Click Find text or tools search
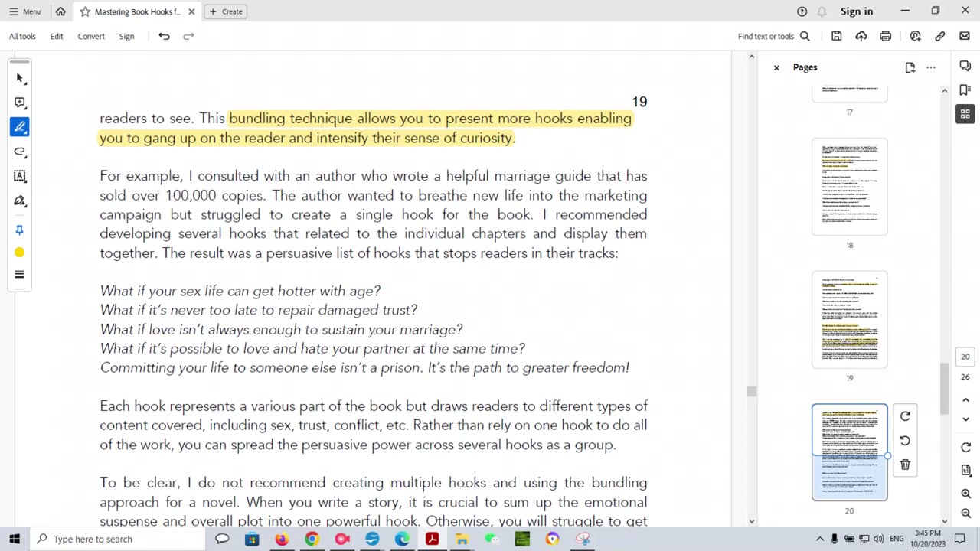The height and width of the screenshot is (551, 980). 774,36
